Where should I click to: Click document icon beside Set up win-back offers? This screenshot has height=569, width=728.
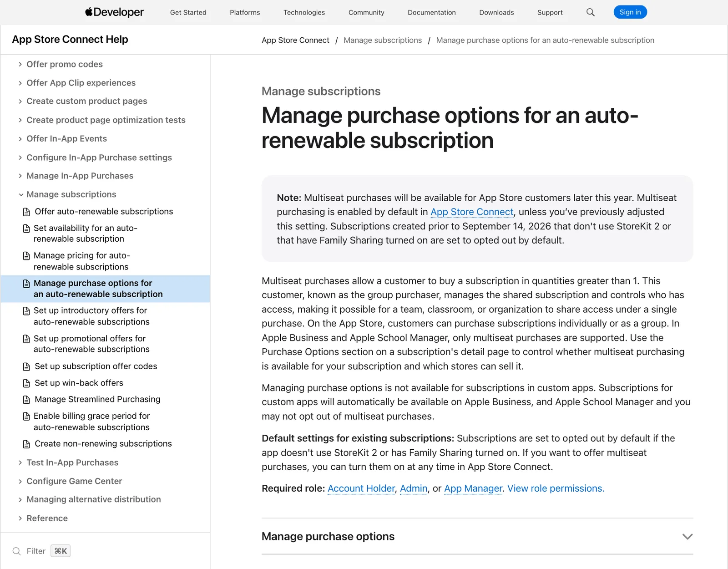[x=27, y=383]
